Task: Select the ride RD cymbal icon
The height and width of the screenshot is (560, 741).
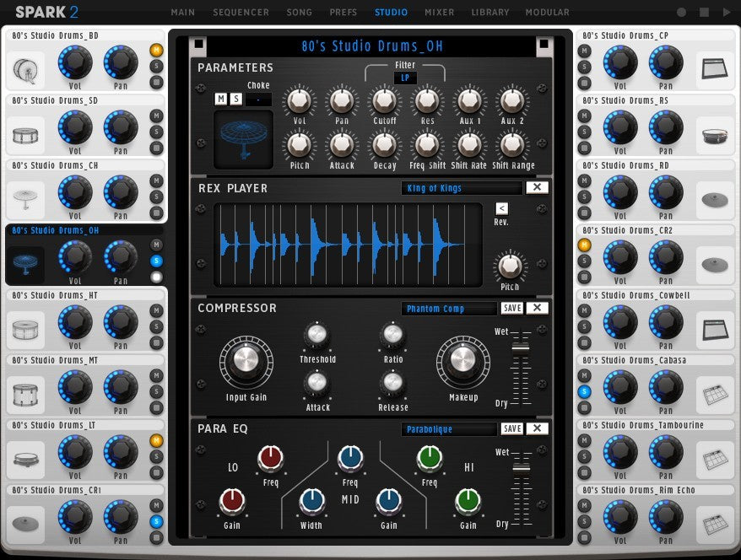Action: click(x=715, y=200)
